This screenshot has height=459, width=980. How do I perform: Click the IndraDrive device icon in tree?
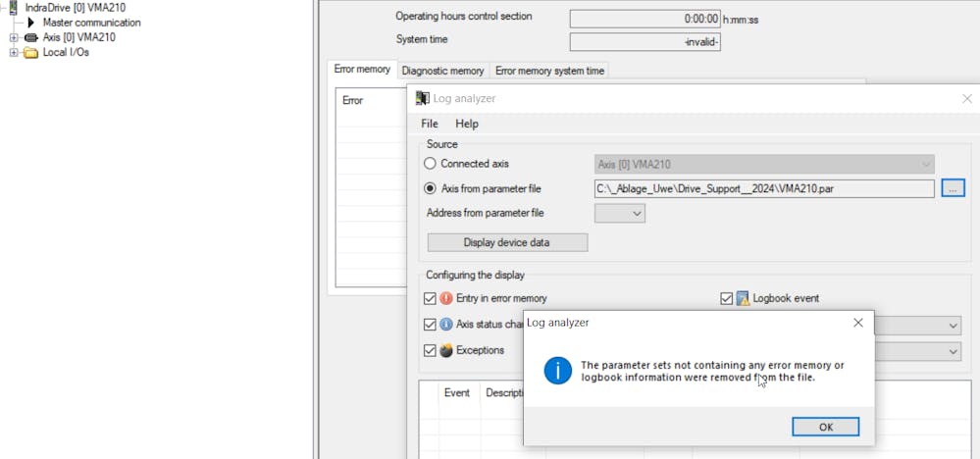[x=13, y=8]
